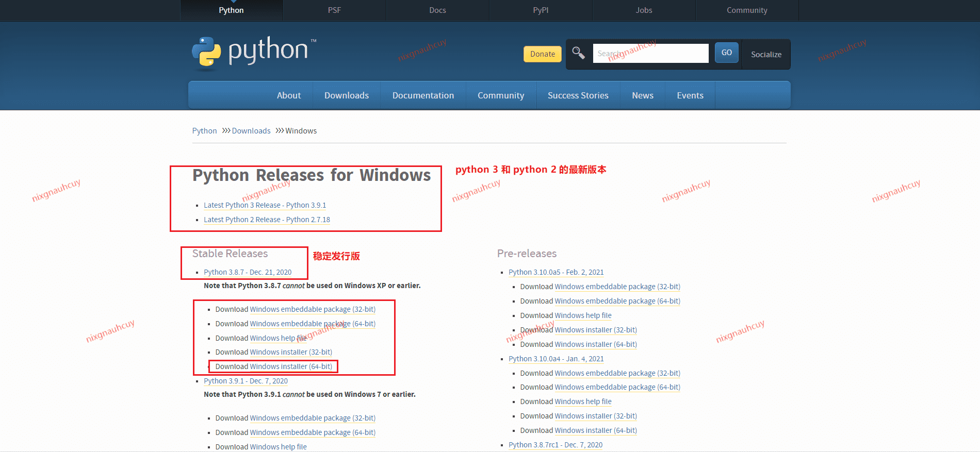Viewport: 980px width, 452px height.
Task: Click the magnifying glass search icon
Action: 578,53
